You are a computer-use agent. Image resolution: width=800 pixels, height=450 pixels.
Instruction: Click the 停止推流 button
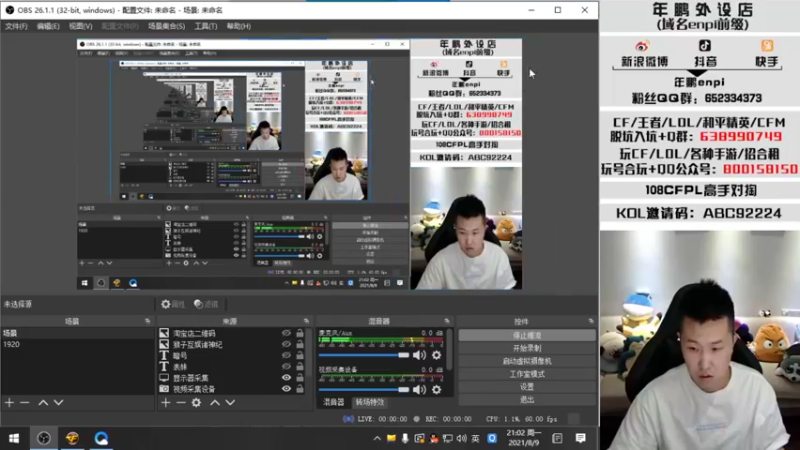527,335
